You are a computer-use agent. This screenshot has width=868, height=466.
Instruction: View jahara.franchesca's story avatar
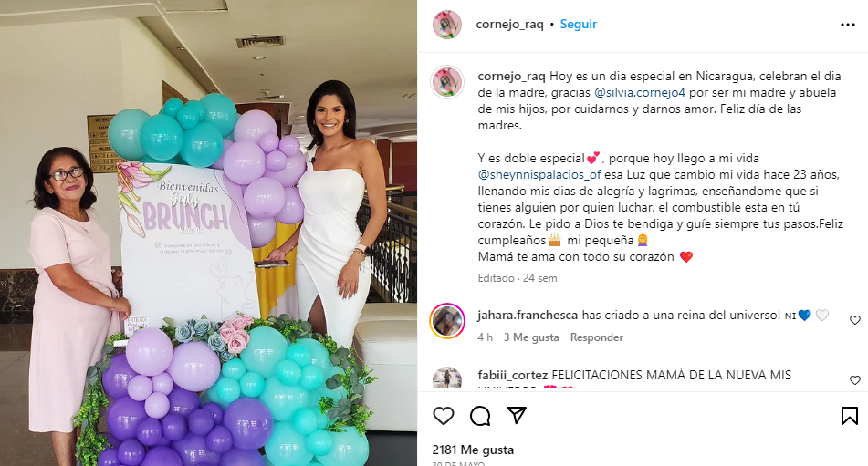pos(446,321)
